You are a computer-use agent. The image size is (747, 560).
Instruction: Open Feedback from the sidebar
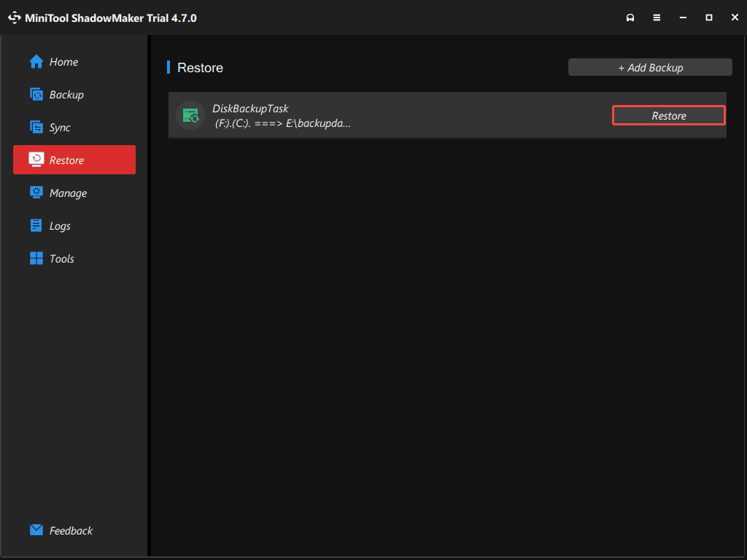click(x=71, y=530)
